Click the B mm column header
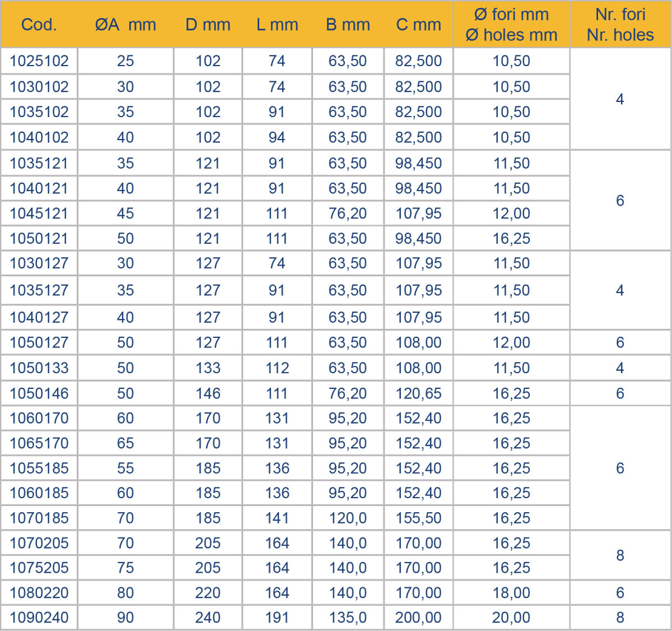672x631 pixels. click(x=348, y=25)
